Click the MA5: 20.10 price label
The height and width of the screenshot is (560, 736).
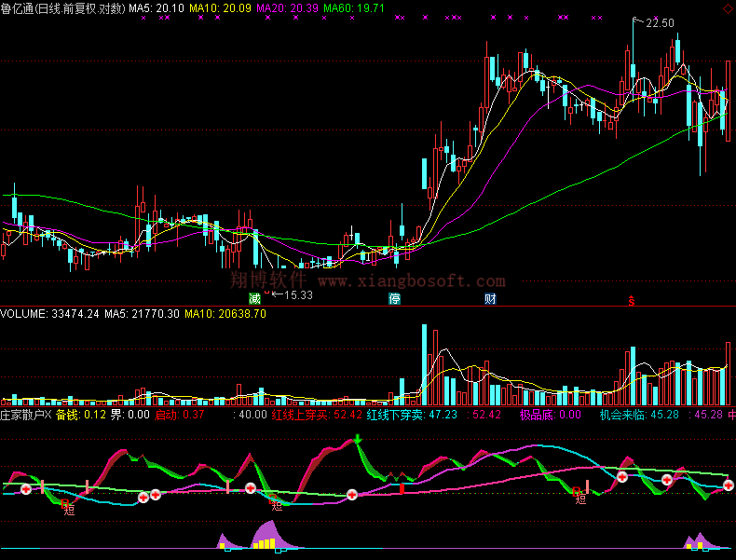point(157,7)
